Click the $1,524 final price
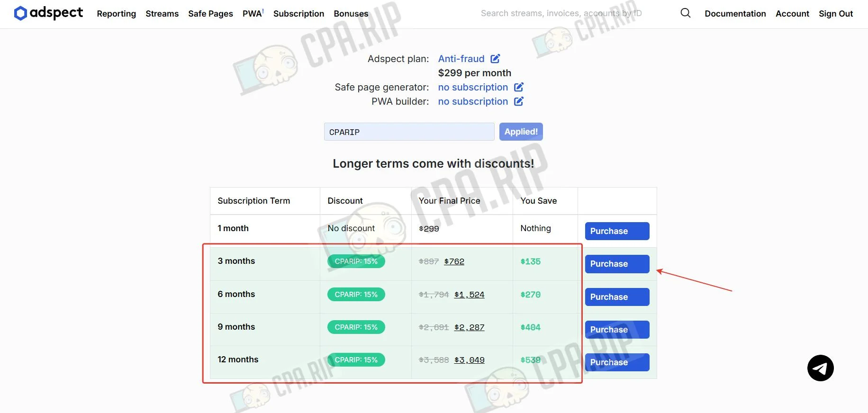868x413 pixels. tap(469, 295)
